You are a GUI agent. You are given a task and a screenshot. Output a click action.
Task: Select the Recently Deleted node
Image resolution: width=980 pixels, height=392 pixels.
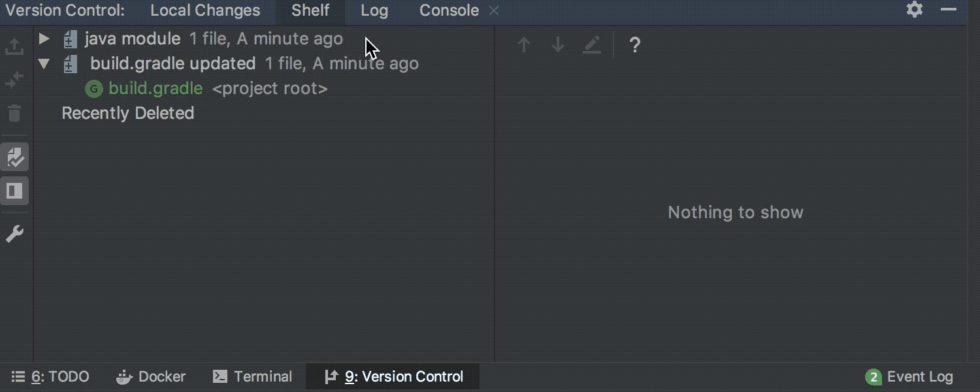tap(128, 113)
